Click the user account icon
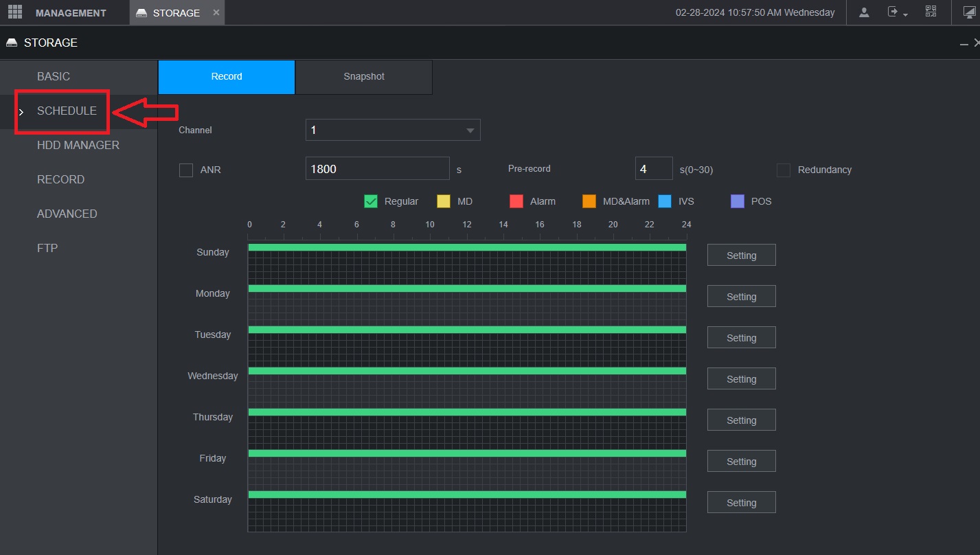 (864, 12)
